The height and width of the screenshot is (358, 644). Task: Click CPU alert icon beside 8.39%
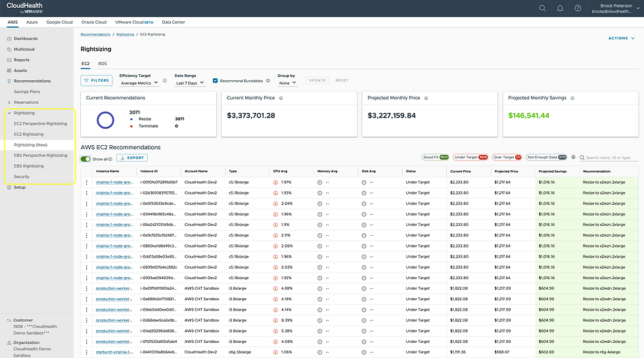click(x=275, y=321)
